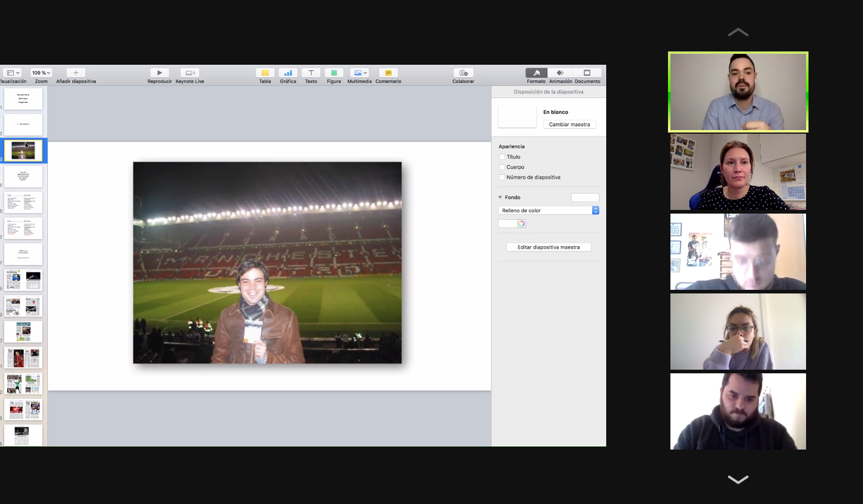The image size is (863, 504).
Task: Enable the Título checkbox
Action: click(501, 157)
